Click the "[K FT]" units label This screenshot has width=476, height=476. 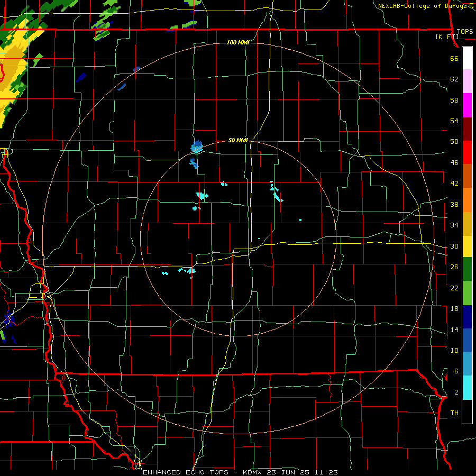[447, 37]
